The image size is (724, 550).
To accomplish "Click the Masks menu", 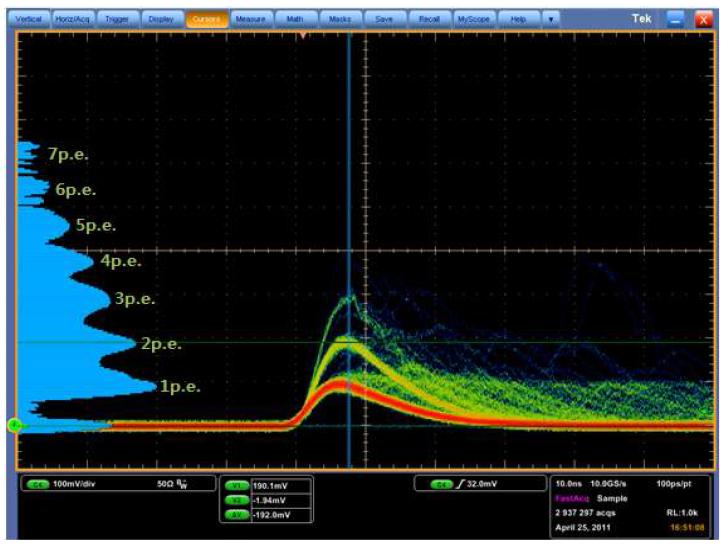I will 338,19.
